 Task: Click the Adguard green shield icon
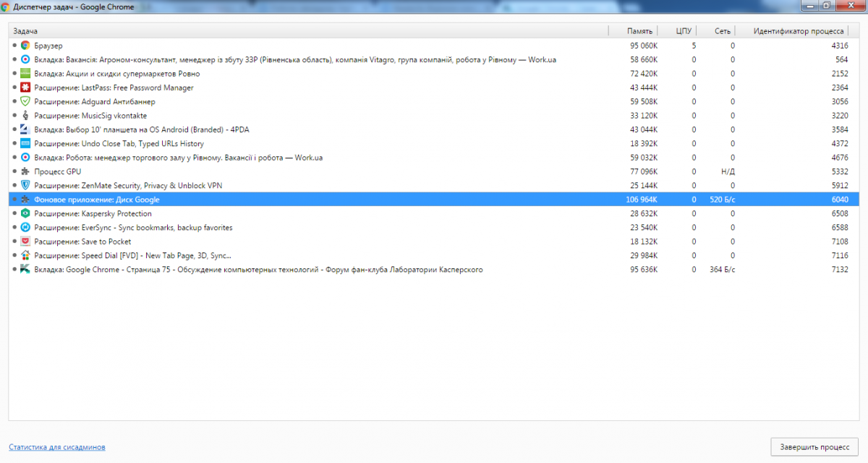coord(25,101)
